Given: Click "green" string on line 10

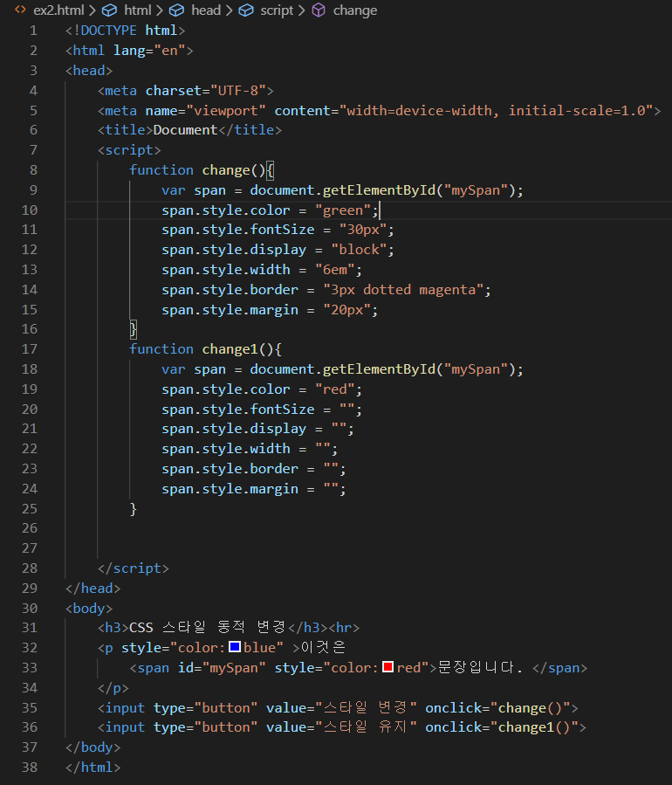Looking at the screenshot, I should 343,210.
